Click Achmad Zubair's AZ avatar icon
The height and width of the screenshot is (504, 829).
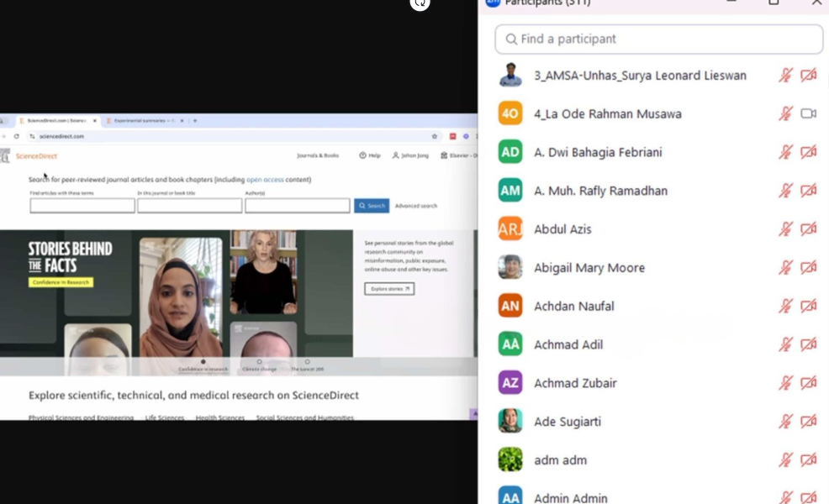(510, 383)
